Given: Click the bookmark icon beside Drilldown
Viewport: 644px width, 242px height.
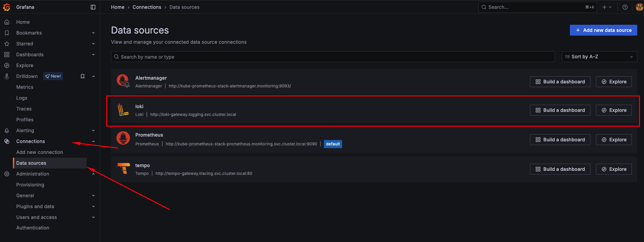Looking at the screenshot, I should [x=83, y=76].
